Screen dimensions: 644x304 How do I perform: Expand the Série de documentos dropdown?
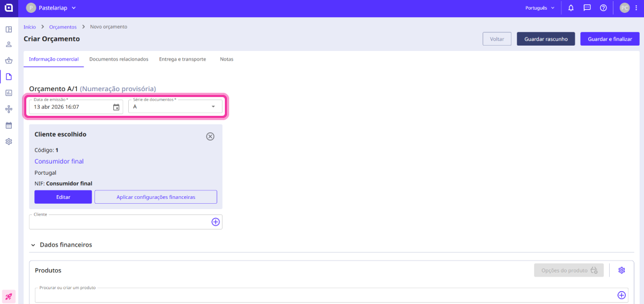pyautogui.click(x=213, y=107)
